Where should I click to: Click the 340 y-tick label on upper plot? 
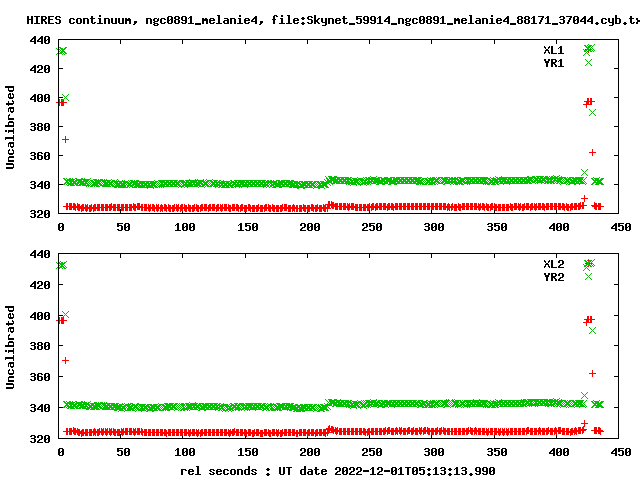40,185
